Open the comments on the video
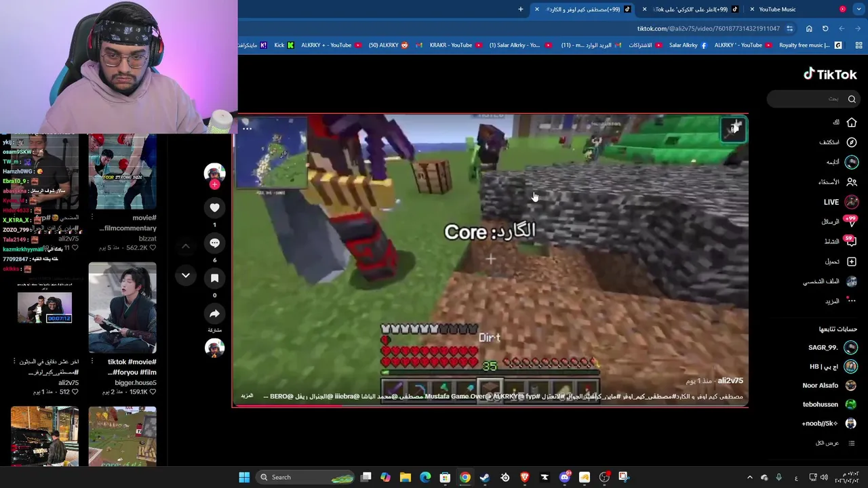 pyautogui.click(x=214, y=243)
